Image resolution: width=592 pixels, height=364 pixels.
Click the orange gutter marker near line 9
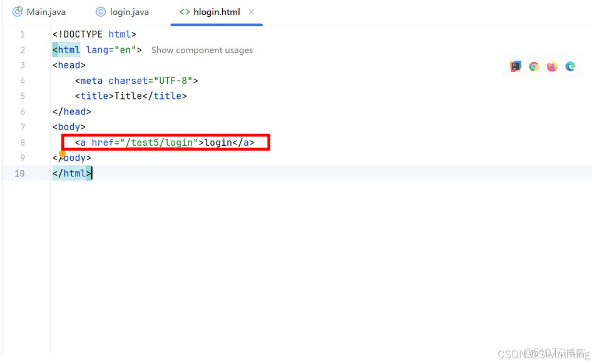point(61,152)
